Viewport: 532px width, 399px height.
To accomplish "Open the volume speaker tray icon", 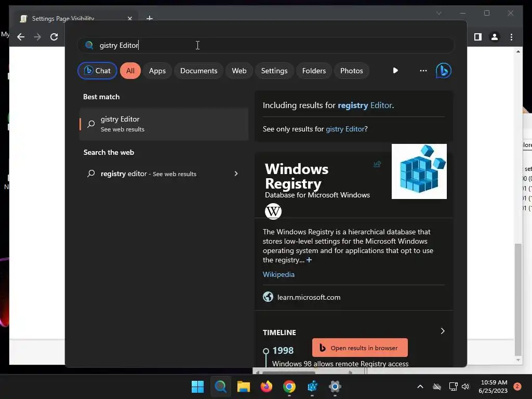I will pyautogui.click(x=465, y=387).
